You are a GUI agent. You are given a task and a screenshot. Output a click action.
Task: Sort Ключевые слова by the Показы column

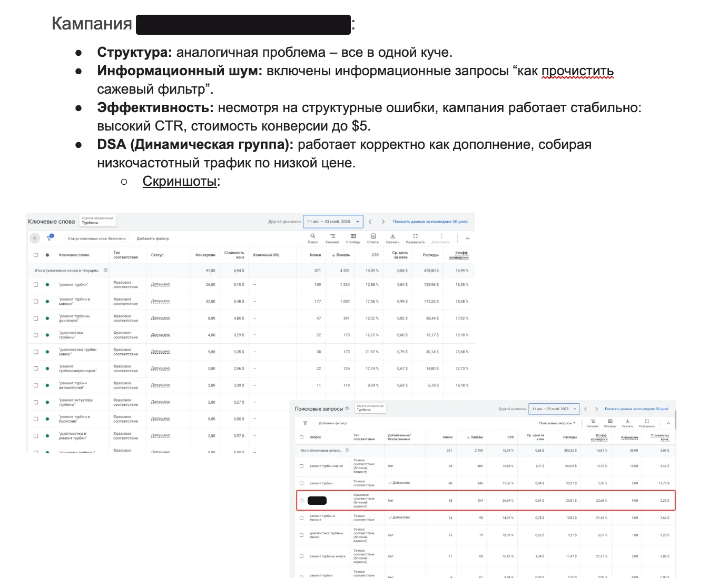click(341, 255)
